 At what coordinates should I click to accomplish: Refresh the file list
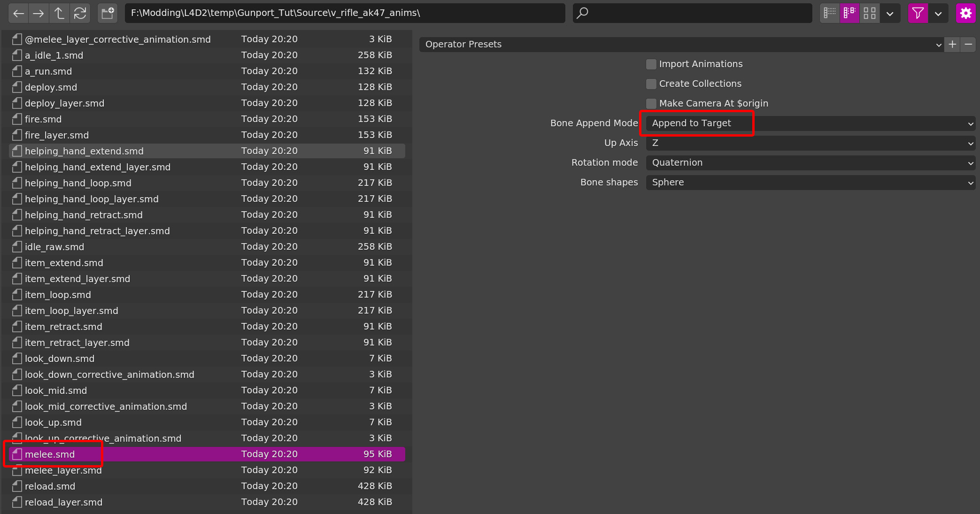click(x=80, y=13)
